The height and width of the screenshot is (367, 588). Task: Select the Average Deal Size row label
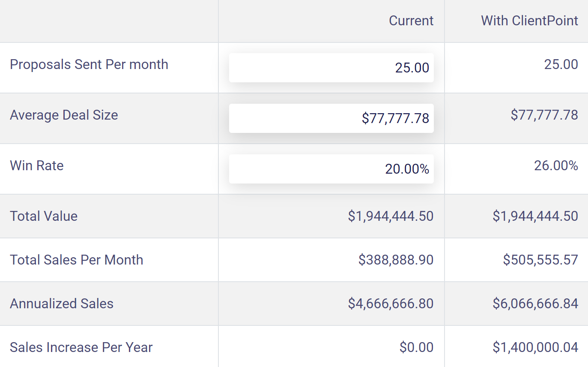click(x=64, y=115)
